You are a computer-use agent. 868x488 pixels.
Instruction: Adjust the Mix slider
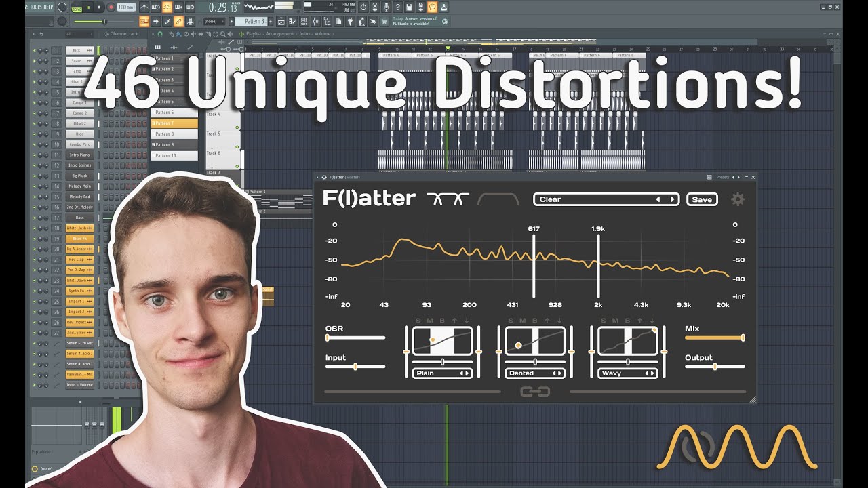[715, 338]
